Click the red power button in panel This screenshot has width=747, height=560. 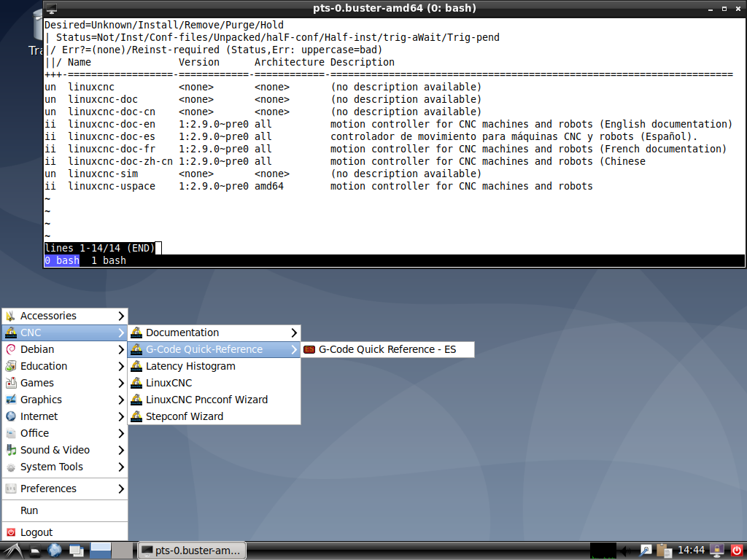[x=737, y=551]
